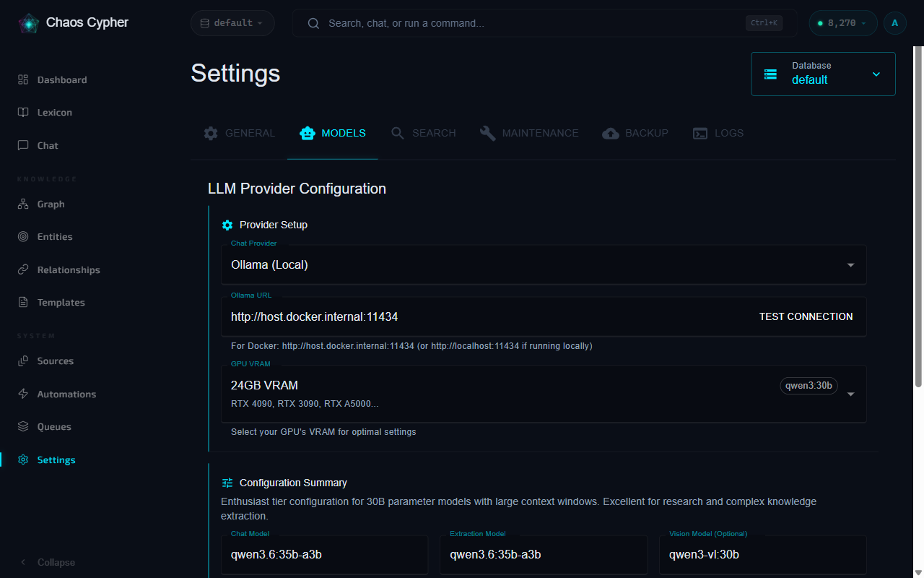Click the Automations lightning icon
This screenshot has width=924, height=578.
point(23,394)
